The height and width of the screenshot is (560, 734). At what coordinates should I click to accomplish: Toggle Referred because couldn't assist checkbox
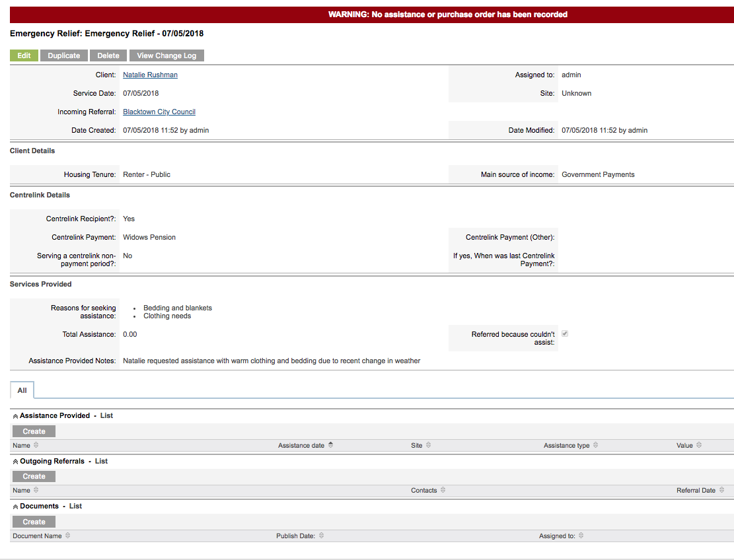(565, 333)
